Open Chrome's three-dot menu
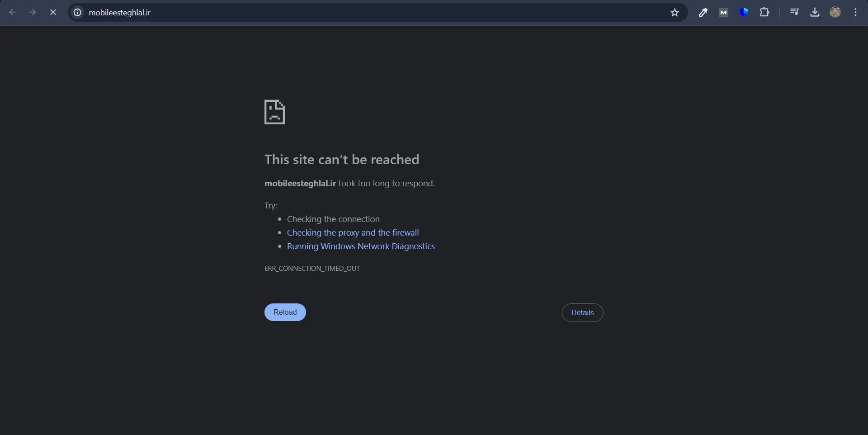Image resolution: width=868 pixels, height=435 pixels. point(855,13)
